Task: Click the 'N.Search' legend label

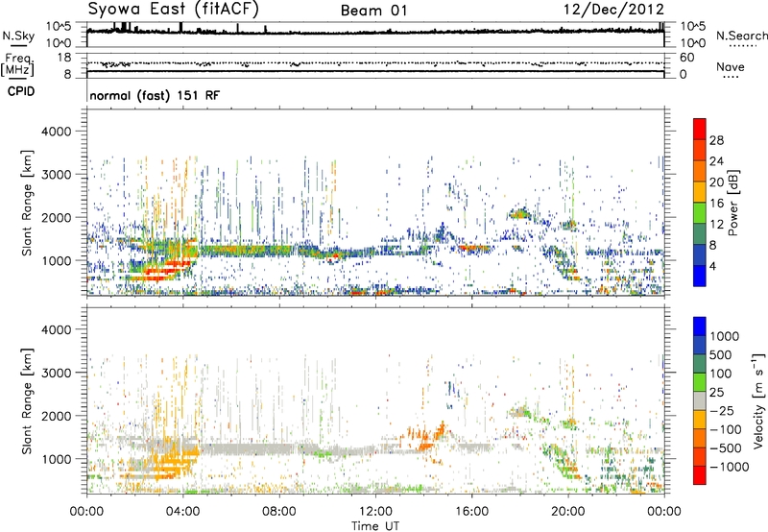Action: (x=741, y=36)
